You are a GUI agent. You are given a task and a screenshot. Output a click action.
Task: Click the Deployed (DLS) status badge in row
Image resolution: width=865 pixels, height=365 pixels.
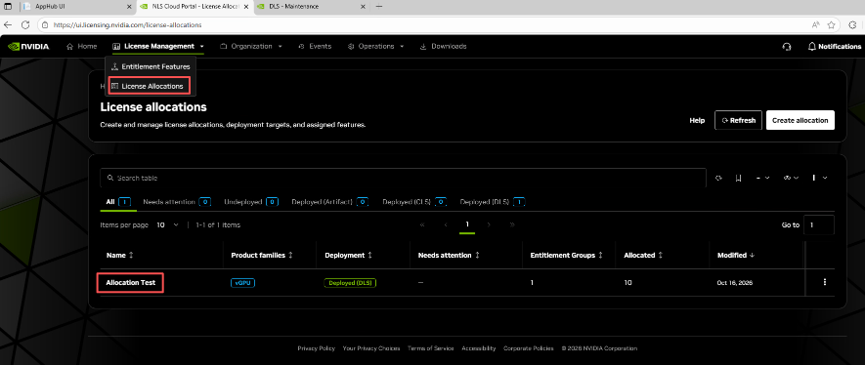(x=350, y=283)
